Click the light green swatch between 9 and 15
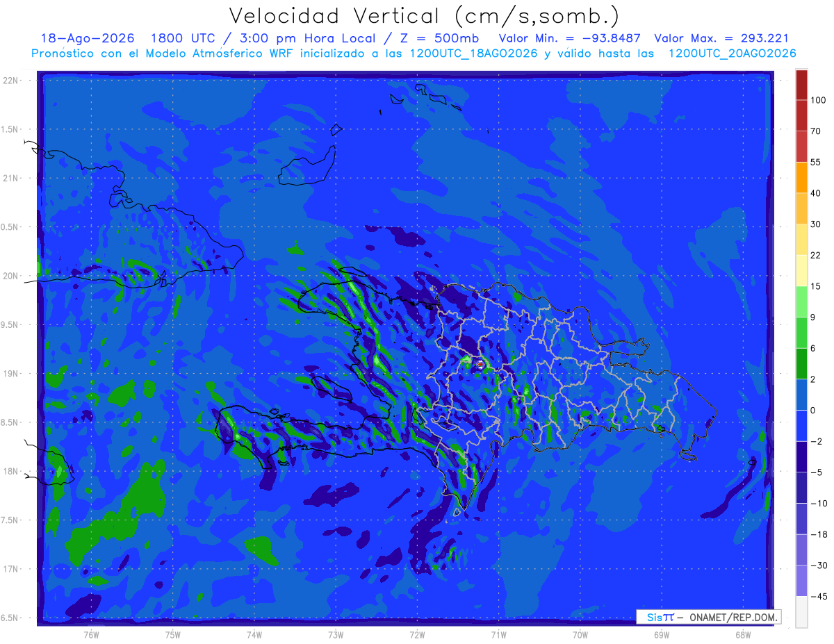This screenshot has width=834, height=644. pos(801,302)
